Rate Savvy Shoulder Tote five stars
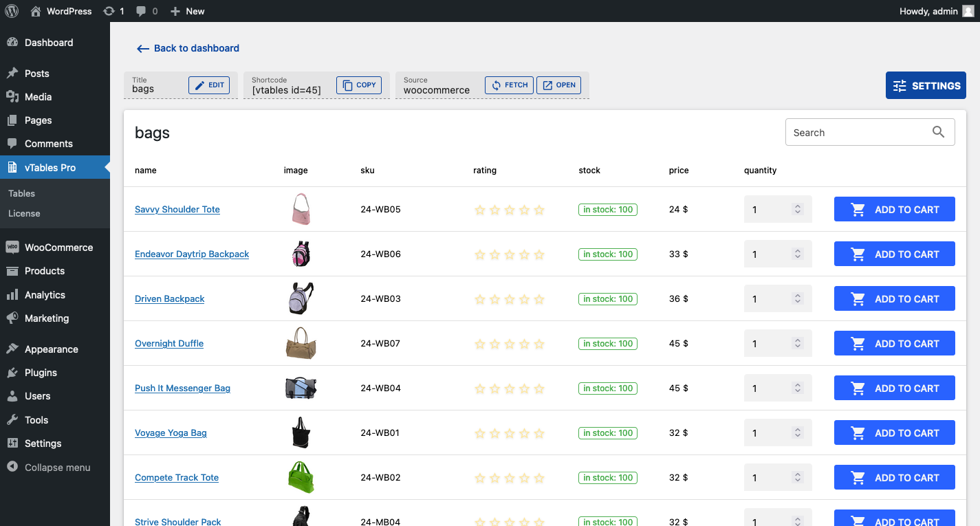Screen dimensions: 980x526 click(539, 210)
